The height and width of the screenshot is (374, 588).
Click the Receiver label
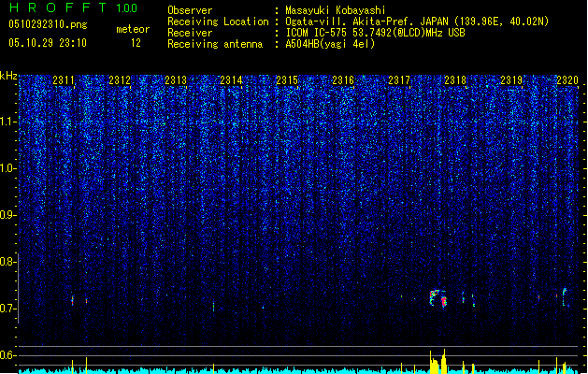tap(190, 33)
